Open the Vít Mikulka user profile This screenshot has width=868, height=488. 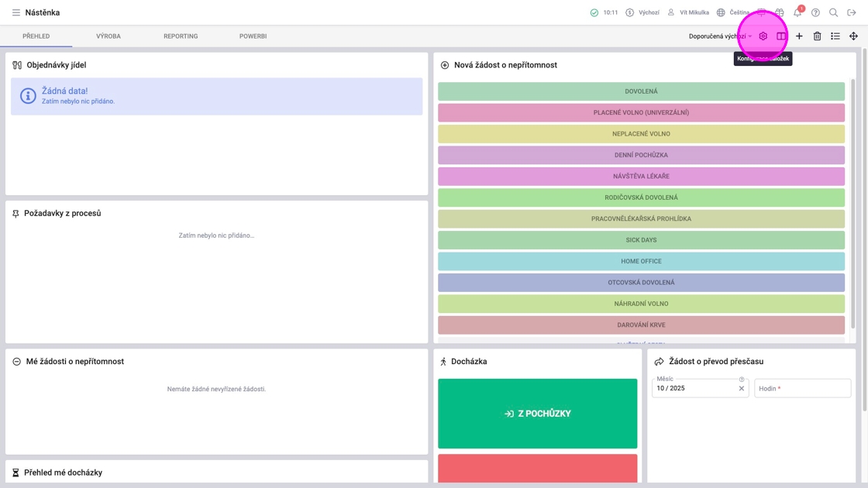688,12
